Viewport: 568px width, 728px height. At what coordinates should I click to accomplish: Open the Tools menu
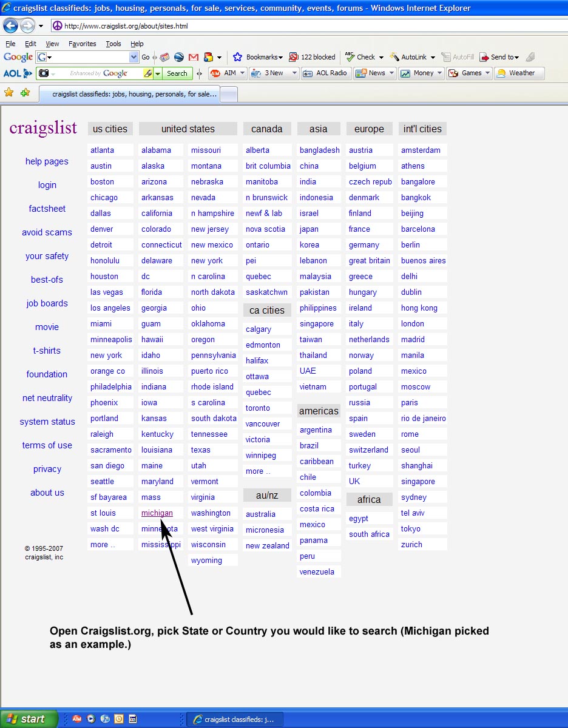pyautogui.click(x=113, y=44)
